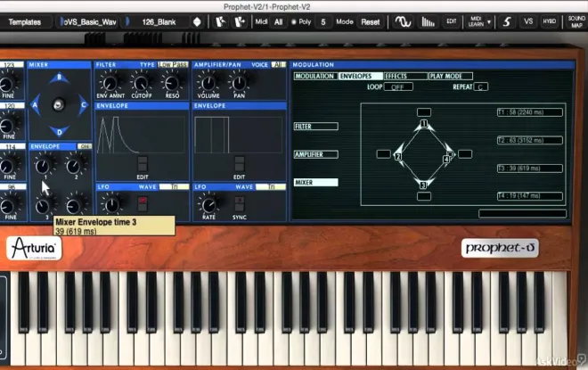Open the Sound Map view

[x=576, y=21]
